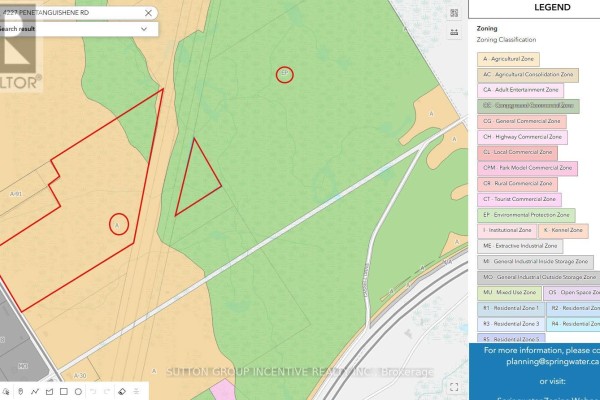This screenshot has height=400, width=600.
Task: Select the polyline drawing tool
Action: (x=35, y=391)
